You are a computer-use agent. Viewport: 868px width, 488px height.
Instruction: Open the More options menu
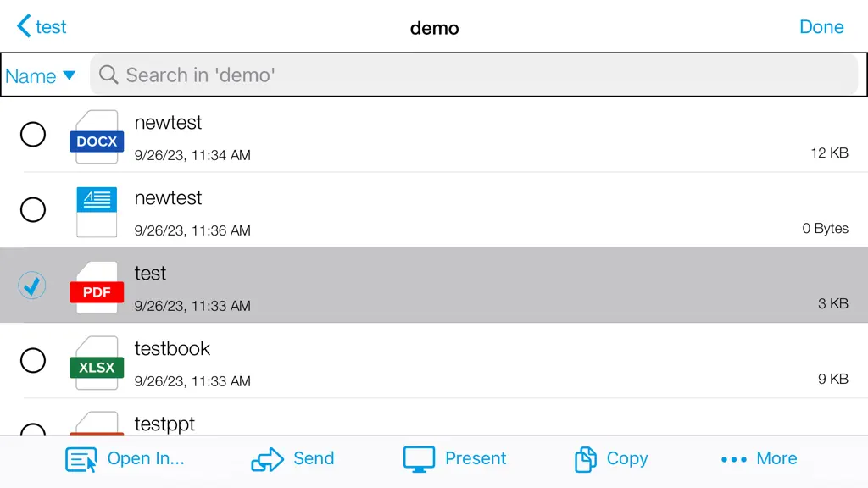(759, 458)
